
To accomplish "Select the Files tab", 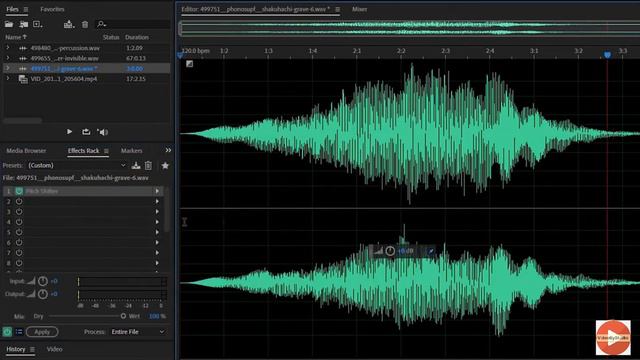I will click(x=12, y=9).
